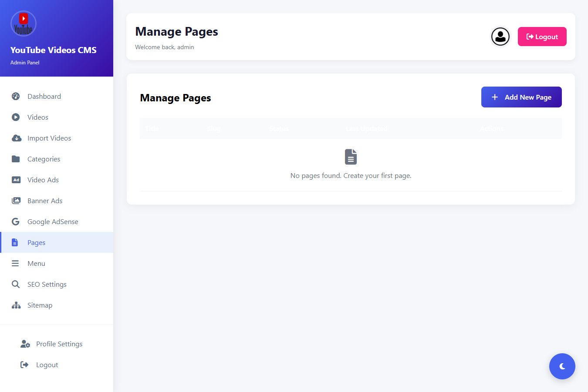
Task: Open Profile Settings link
Action: click(x=57, y=344)
